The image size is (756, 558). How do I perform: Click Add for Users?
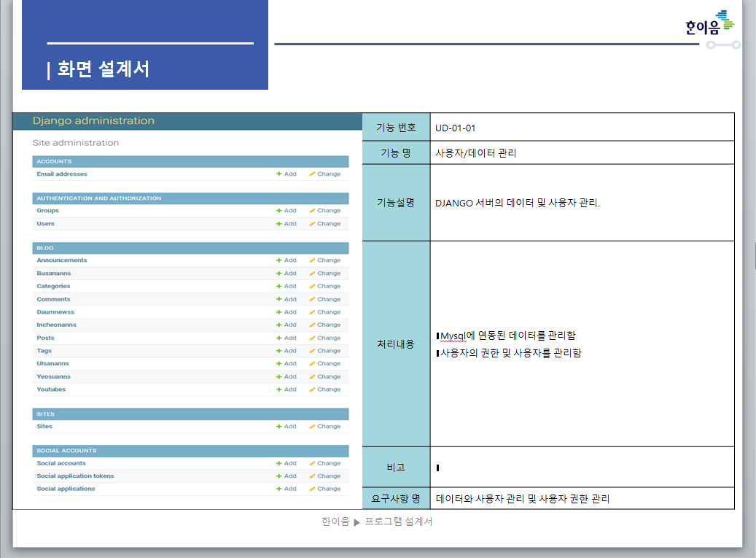click(287, 224)
